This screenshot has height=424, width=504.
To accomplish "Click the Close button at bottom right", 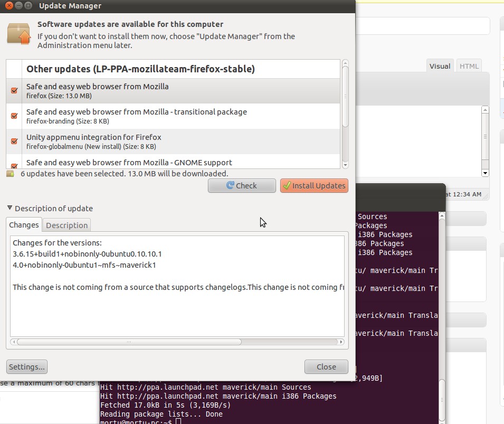I will pos(326,367).
